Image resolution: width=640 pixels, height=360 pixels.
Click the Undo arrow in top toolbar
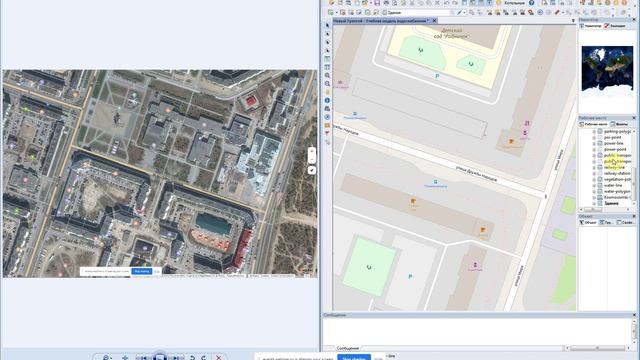(x=447, y=3)
